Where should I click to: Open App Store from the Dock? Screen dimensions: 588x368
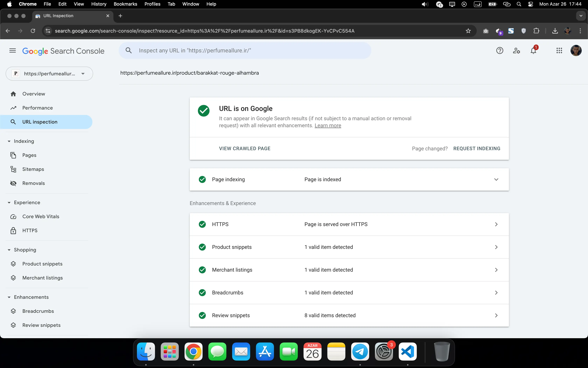265,352
